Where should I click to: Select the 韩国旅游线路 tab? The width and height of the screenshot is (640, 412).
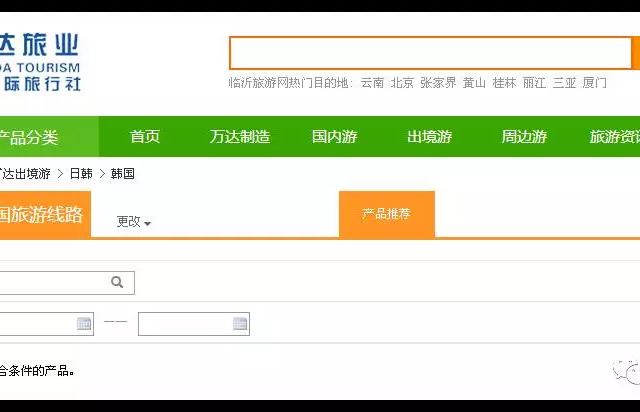(x=45, y=214)
